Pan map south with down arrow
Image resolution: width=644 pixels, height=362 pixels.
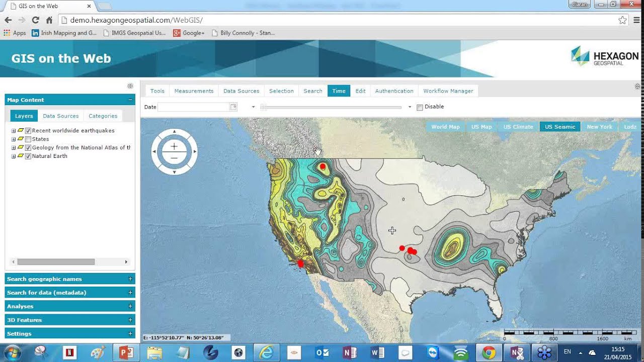174,172
